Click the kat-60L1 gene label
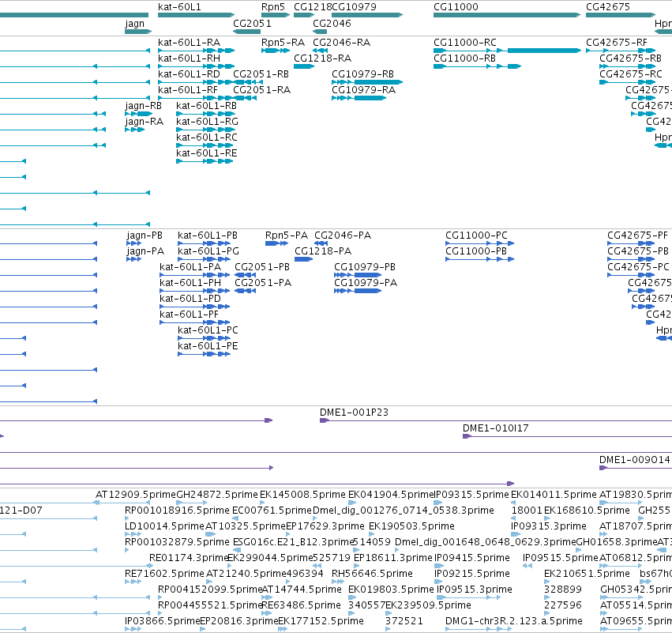Screen dimensions: 672x633 coord(179,7)
